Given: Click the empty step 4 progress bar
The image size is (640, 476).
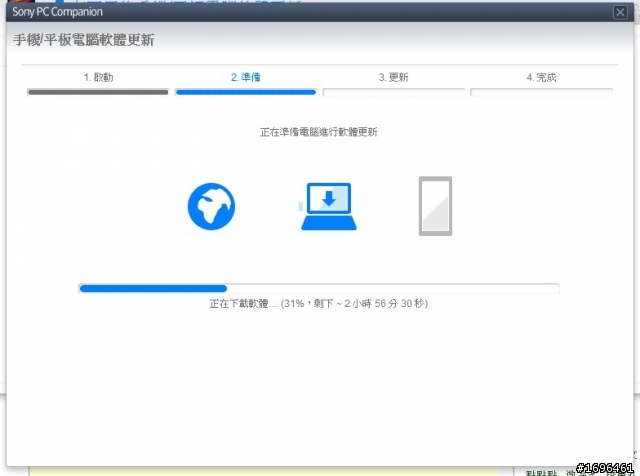Looking at the screenshot, I should (x=541, y=92).
